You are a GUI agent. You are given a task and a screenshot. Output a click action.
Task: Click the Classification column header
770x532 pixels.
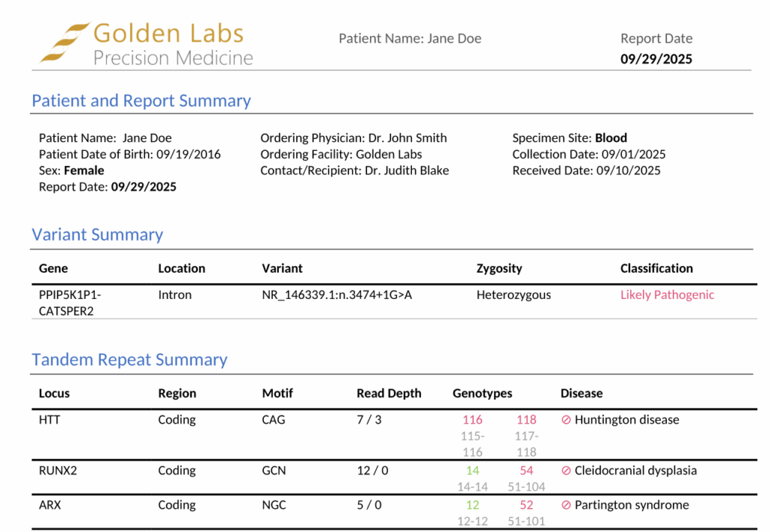[x=656, y=268]
